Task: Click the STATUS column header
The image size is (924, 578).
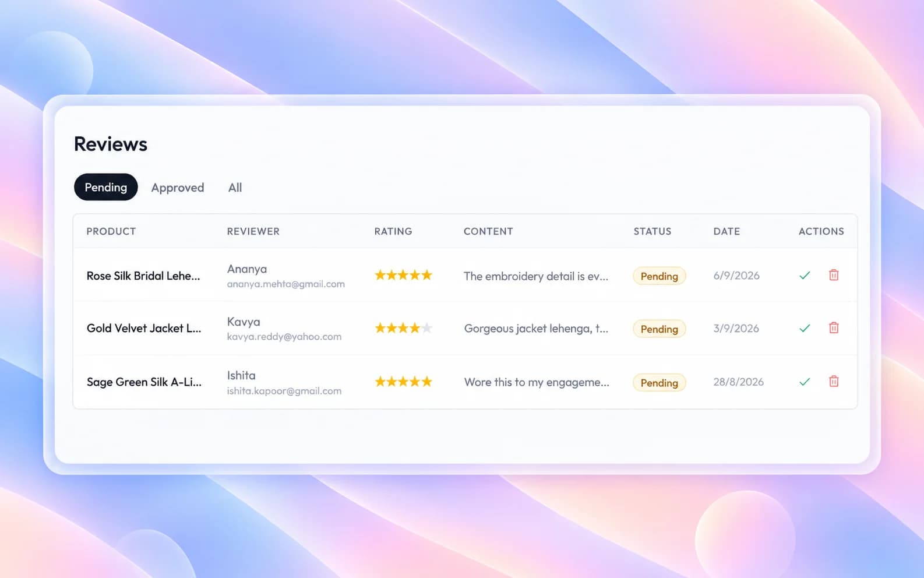Action: point(653,231)
